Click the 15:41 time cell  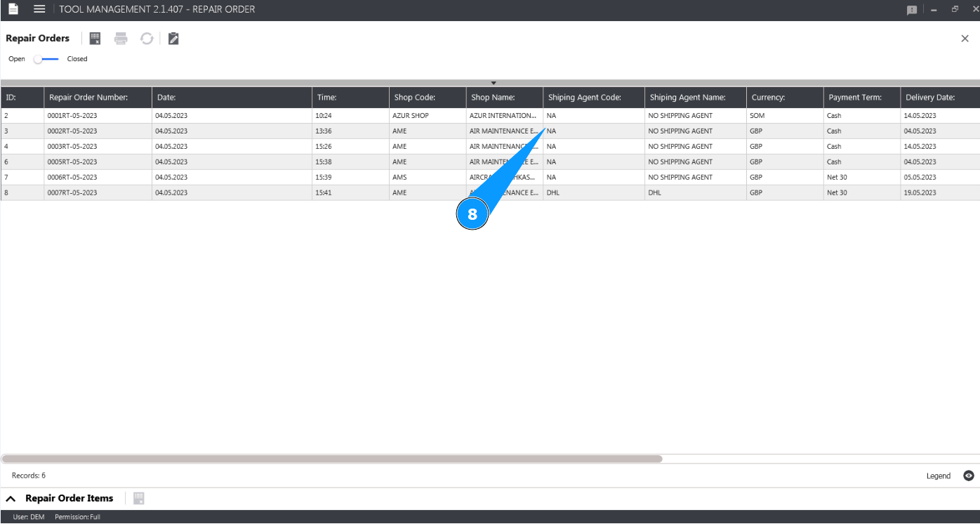pyautogui.click(x=351, y=193)
